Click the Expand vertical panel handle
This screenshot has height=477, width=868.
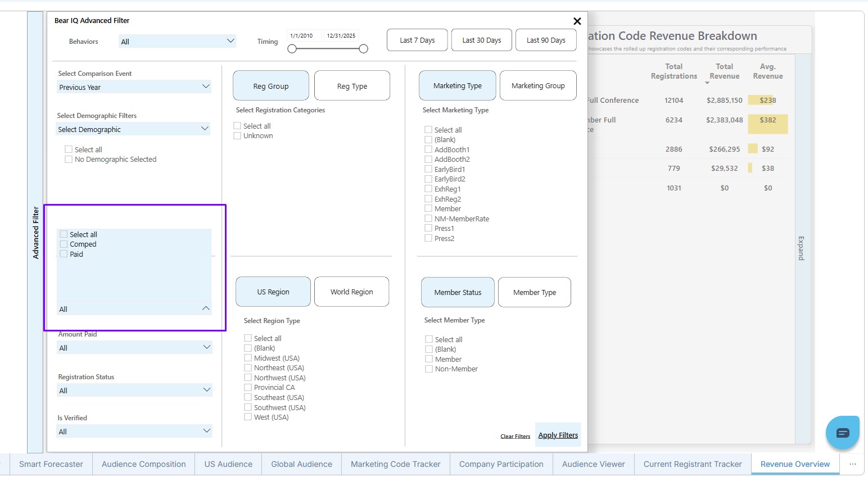801,248
